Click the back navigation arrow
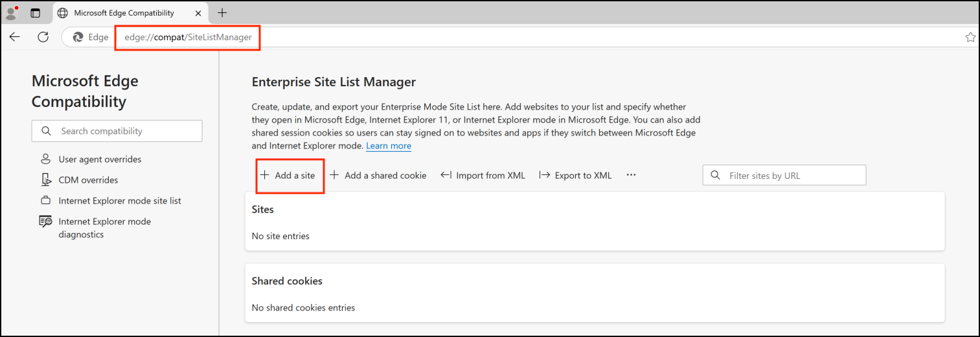 point(15,37)
